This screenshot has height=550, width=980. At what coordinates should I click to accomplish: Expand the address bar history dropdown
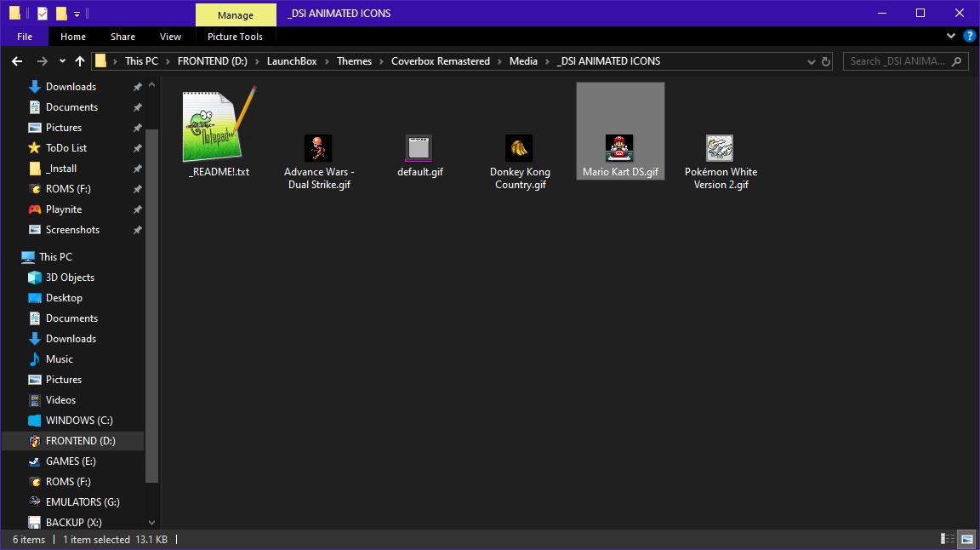(812, 61)
